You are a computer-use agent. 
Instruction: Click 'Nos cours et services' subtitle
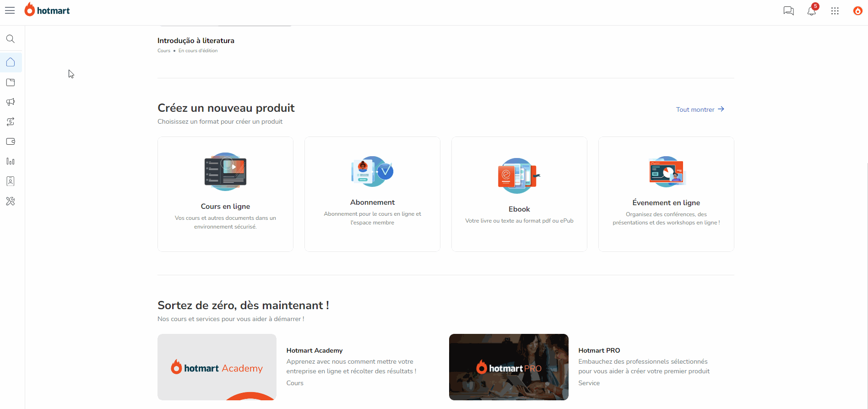coord(231,319)
